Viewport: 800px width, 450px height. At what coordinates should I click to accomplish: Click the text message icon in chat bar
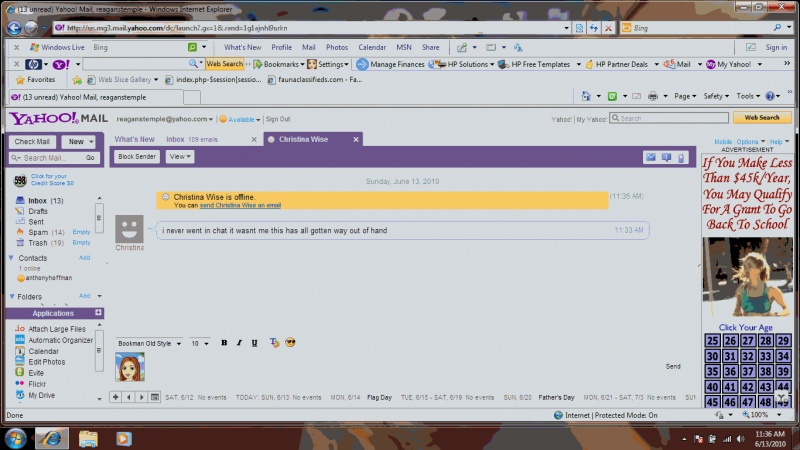(666, 157)
